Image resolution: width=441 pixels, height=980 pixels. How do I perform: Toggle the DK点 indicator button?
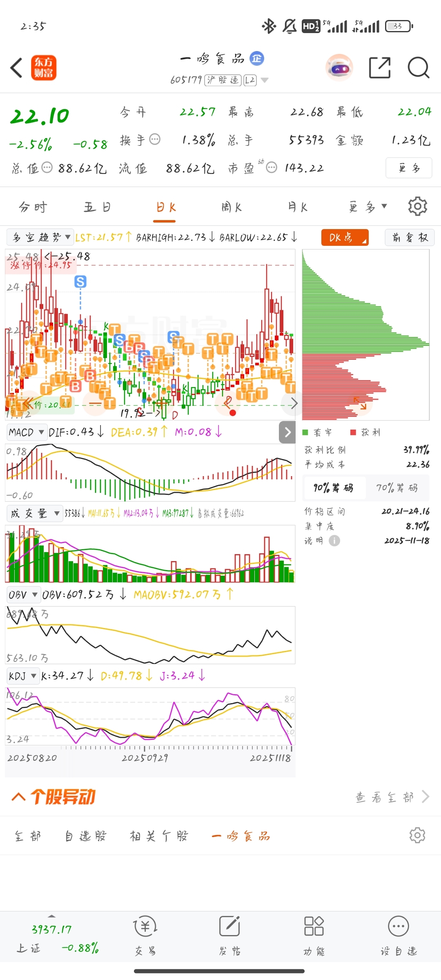[345, 237]
